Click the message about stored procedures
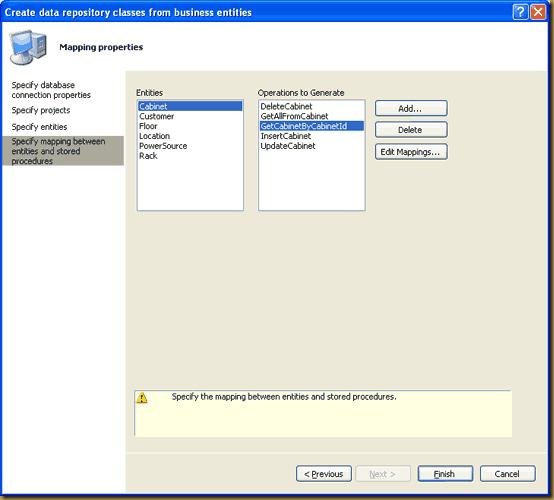 point(284,397)
